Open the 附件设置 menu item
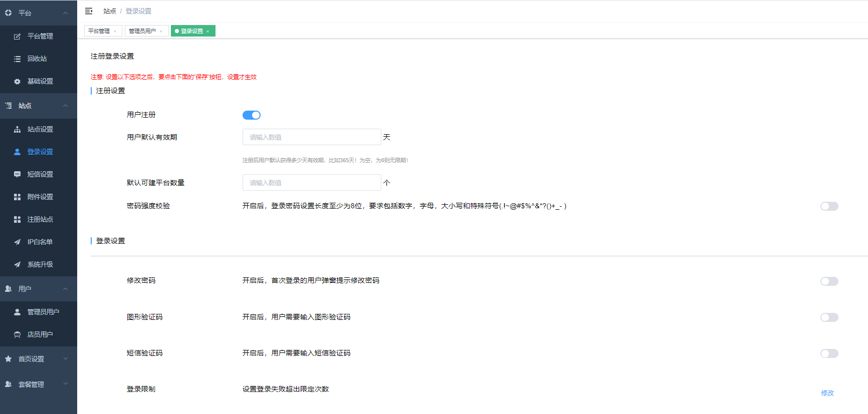Screen dimensions: 868x414 [40, 197]
